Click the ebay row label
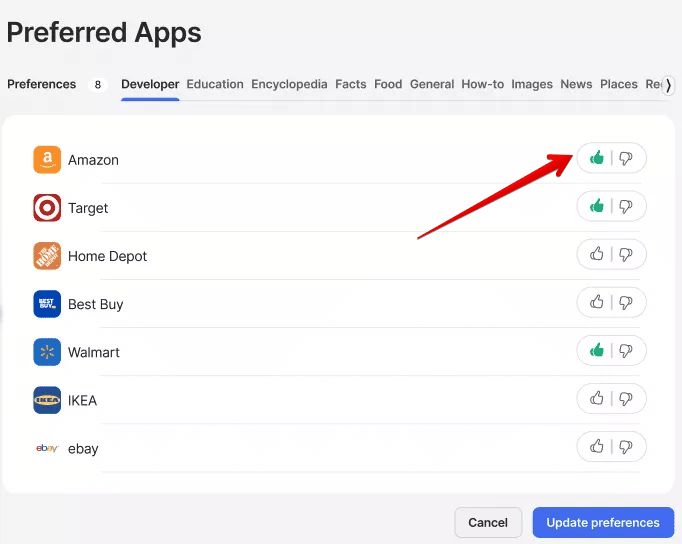 [83, 449]
